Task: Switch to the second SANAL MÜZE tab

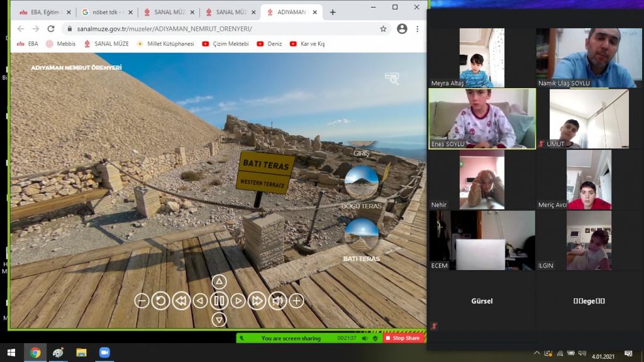Action: click(x=226, y=13)
